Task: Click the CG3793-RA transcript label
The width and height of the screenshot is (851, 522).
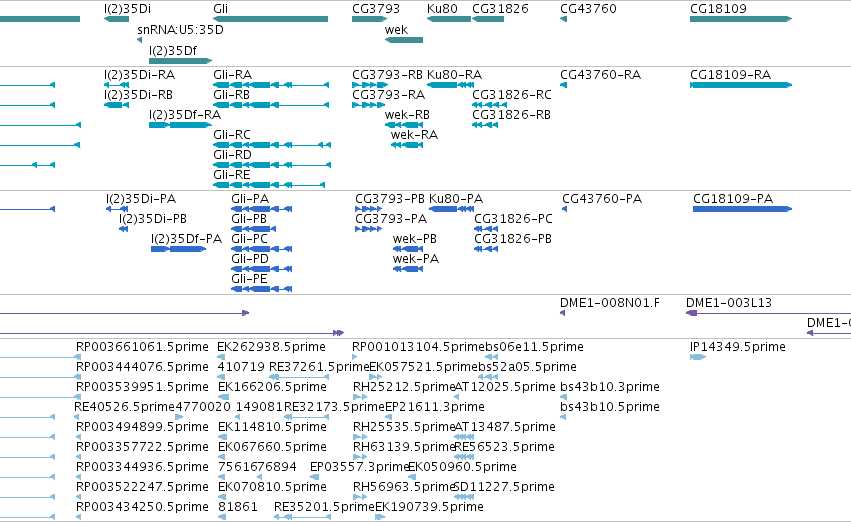Action: click(389, 95)
